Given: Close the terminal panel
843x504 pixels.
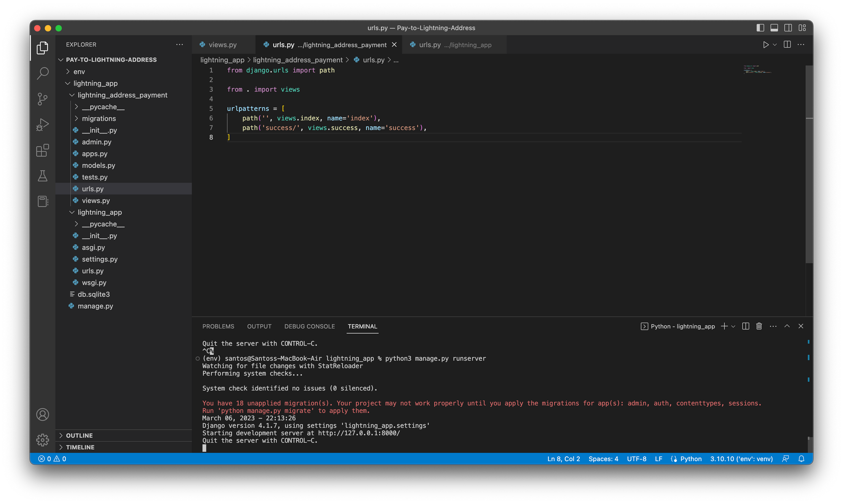Looking at the screenshot, I should pos(801,326).
